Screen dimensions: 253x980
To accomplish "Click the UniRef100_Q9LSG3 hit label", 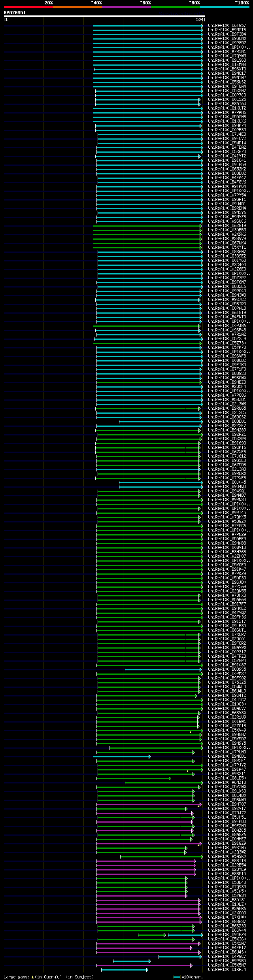I will pos(227,60).
